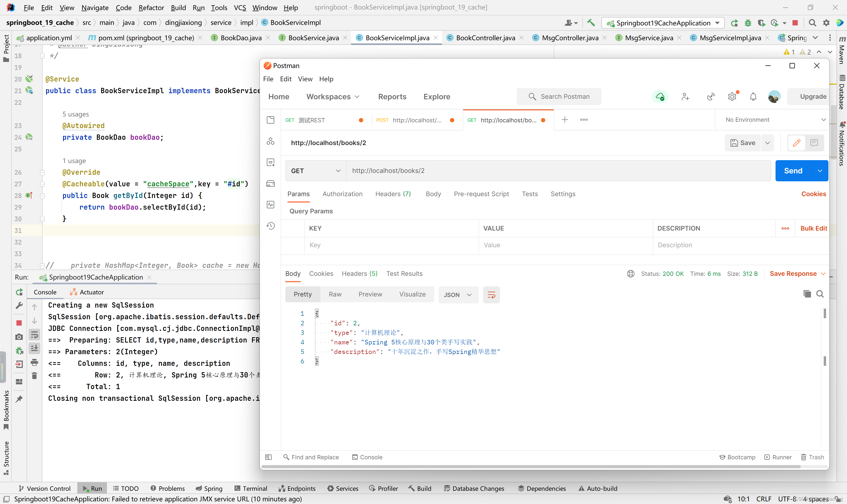
Task: Click the Cookies link in request panel
Action: (x=813, y=194)
